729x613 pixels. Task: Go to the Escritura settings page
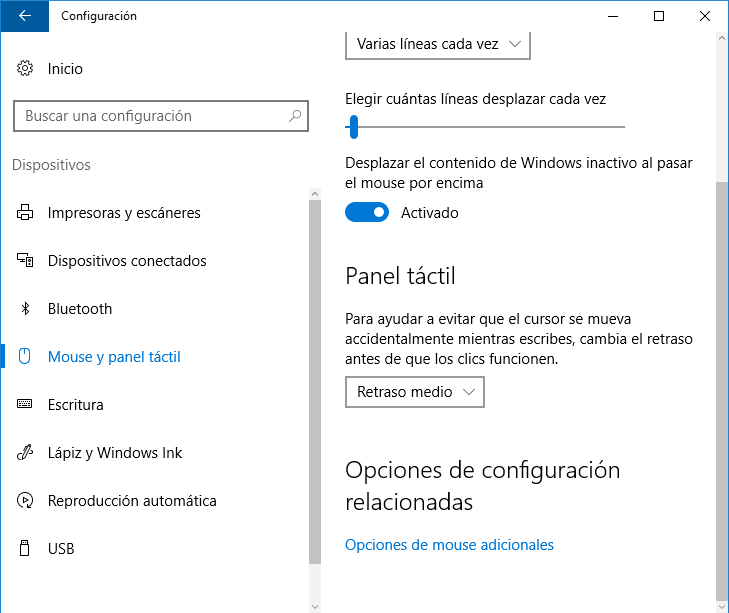coord(76,405)
